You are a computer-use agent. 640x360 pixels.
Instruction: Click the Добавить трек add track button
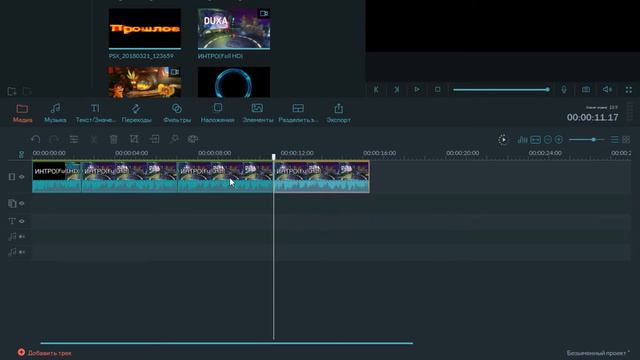[44, 353]
